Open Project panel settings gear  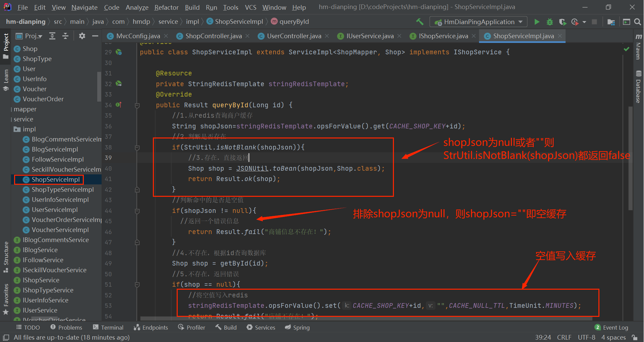tap(82, 36)
